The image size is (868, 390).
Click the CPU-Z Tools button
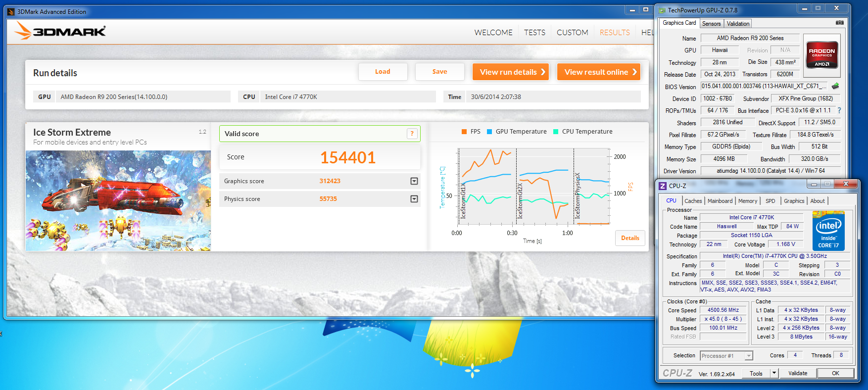pos(756,373)
